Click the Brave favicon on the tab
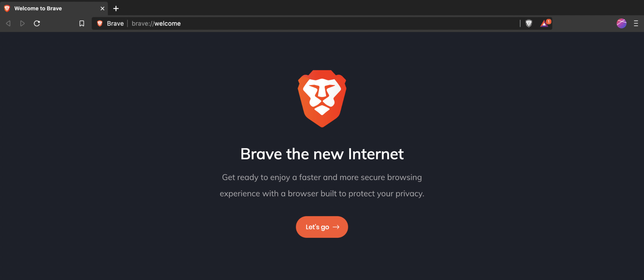The width and height of the screenshot is (644, 280). click(7, 8)
